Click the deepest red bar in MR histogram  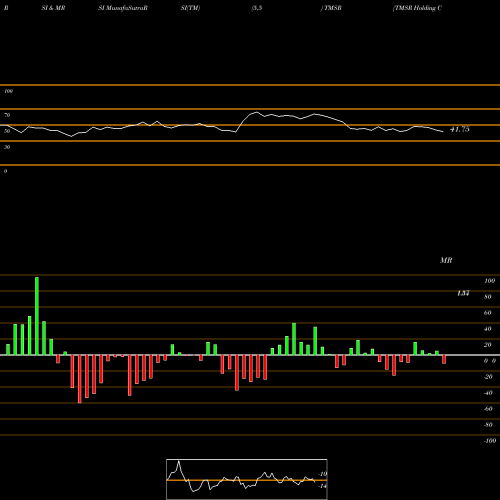[80, 379]
